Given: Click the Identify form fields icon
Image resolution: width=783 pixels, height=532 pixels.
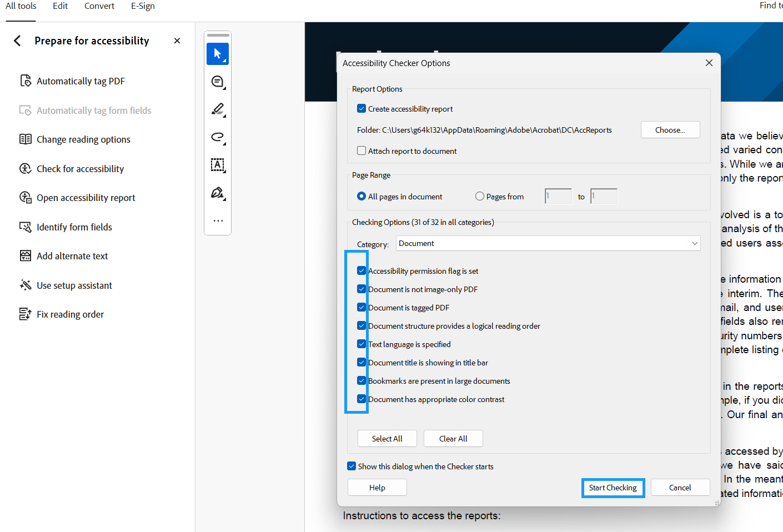Looking at the screenshot, I should tap(26, 227).
